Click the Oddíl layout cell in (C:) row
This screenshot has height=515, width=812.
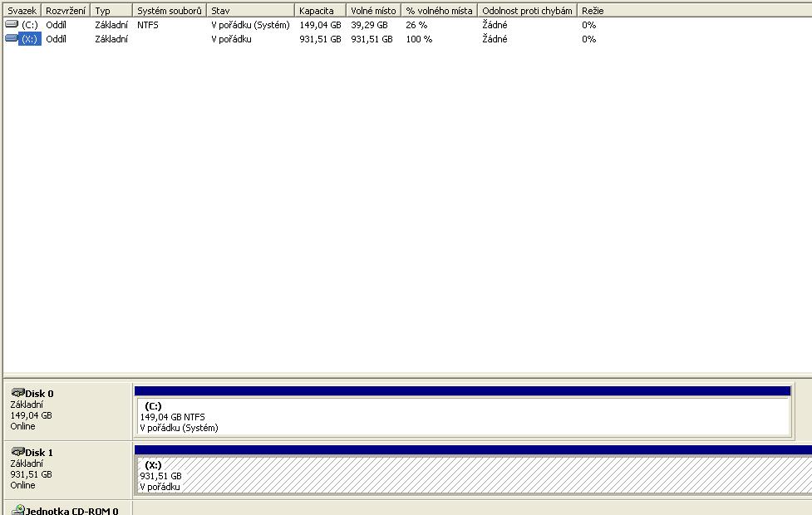click(56, 25)
